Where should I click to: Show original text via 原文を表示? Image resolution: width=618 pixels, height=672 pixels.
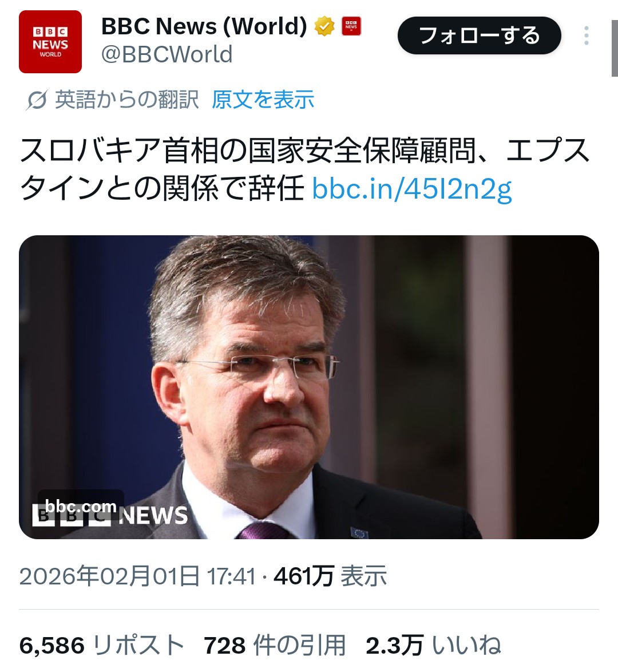pyautogui.click(x=263, y=100)
